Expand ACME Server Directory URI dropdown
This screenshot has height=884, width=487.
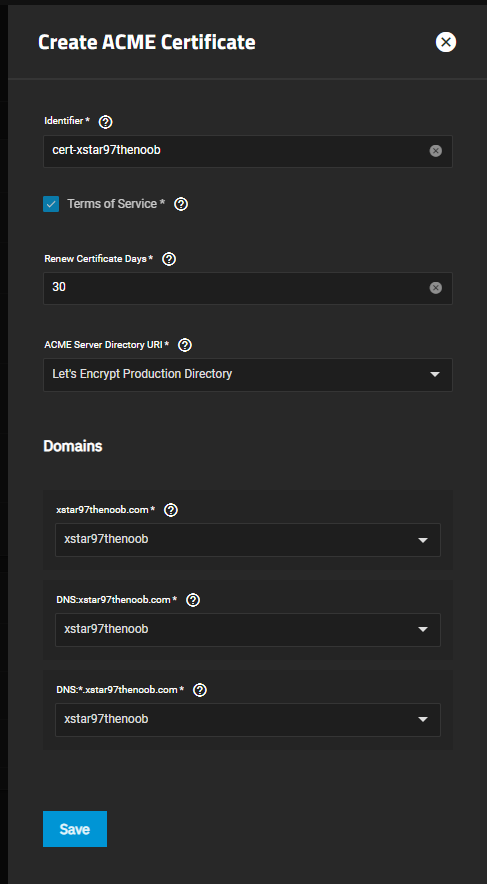pyautogui.click(x=248, y=375)
